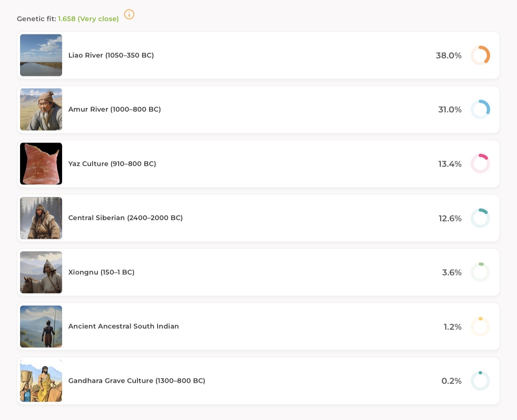The height and width of the screenshot is (420, 517).
Task: Click the green donut chart for Xiongnu
Action: 480,272
